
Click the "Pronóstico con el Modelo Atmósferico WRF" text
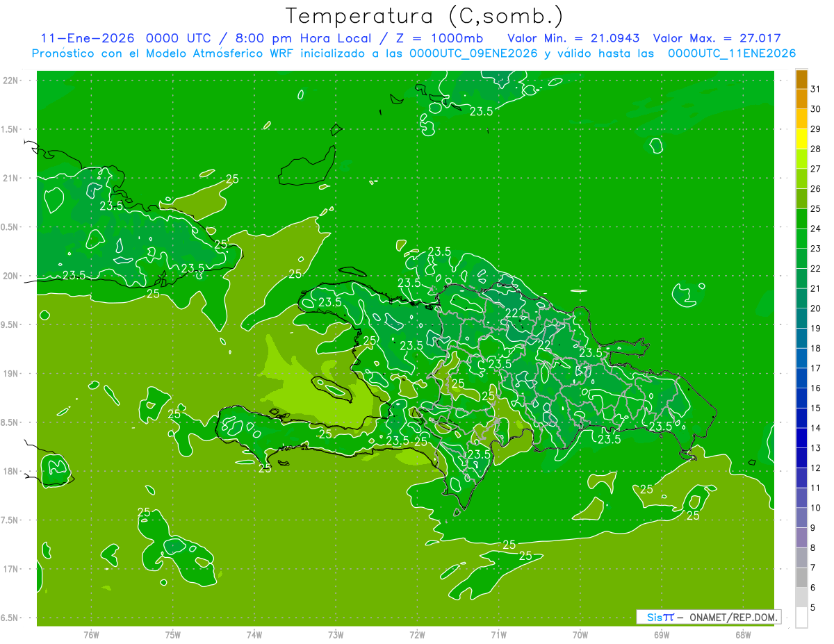click(163, 53)
